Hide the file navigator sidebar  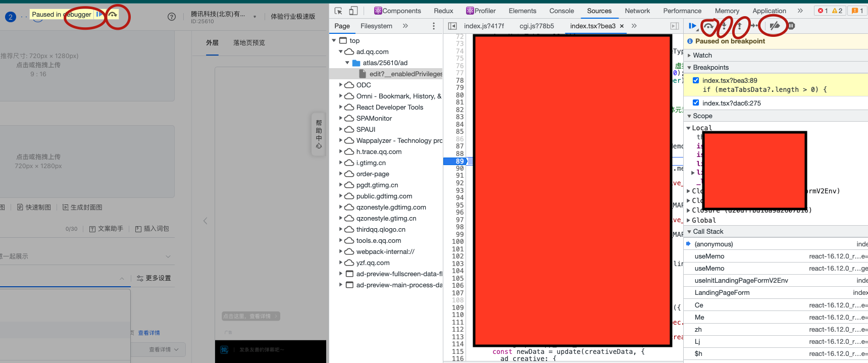(452, 26)
